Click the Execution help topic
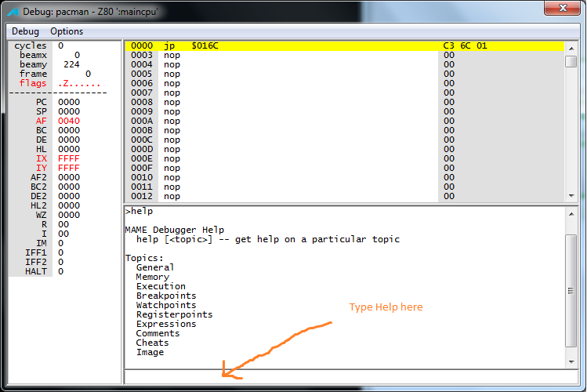 pos(161,286)
